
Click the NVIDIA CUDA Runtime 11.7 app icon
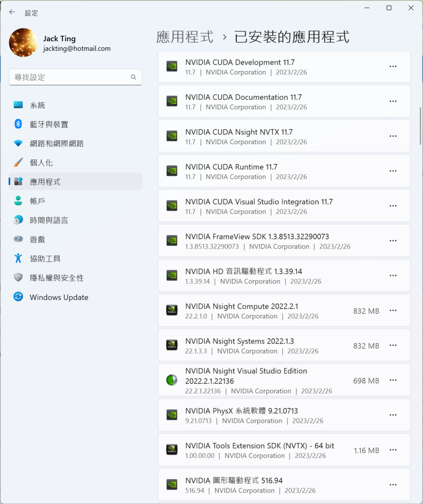click(x=172, y=171)
